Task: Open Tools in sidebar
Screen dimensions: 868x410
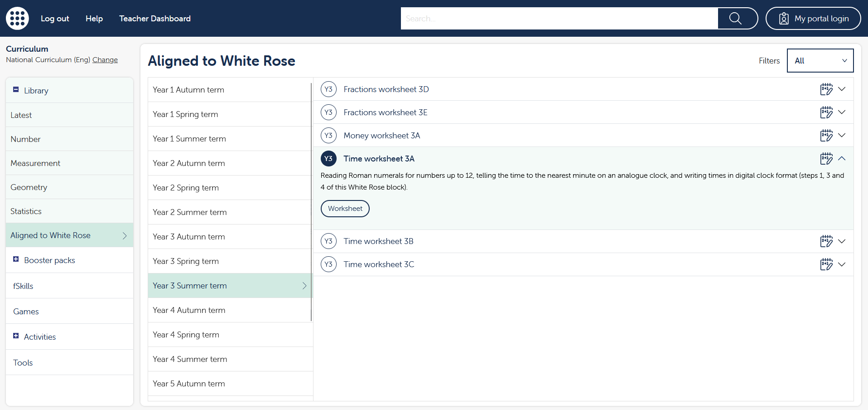Action: [69, 362]
